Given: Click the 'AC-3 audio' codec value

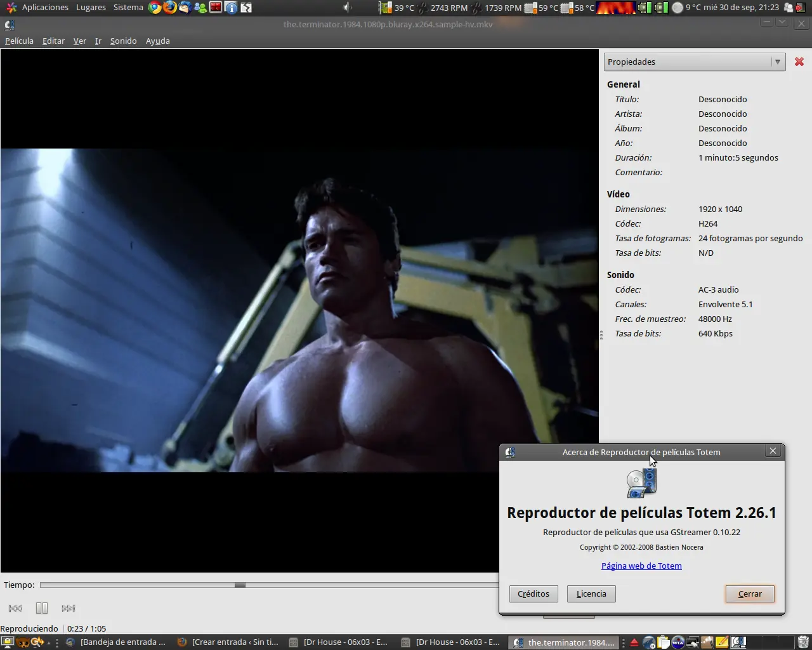Looking at the screenshot, I should (718, 289).
